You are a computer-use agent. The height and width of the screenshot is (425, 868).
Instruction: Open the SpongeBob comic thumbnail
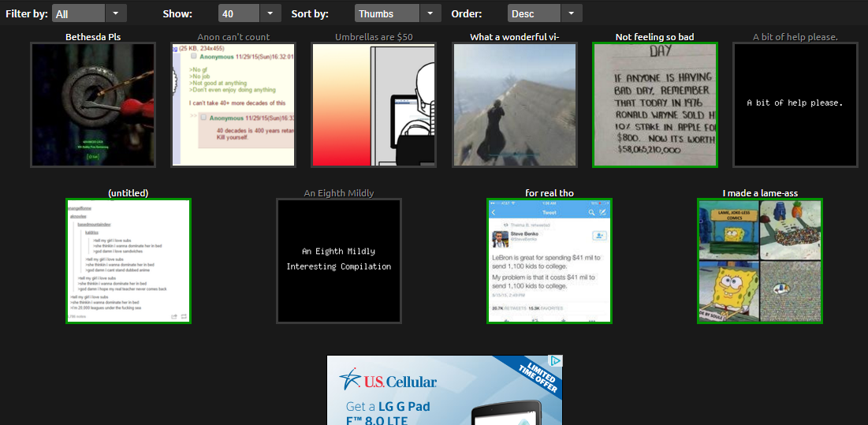tap(760, 261)
